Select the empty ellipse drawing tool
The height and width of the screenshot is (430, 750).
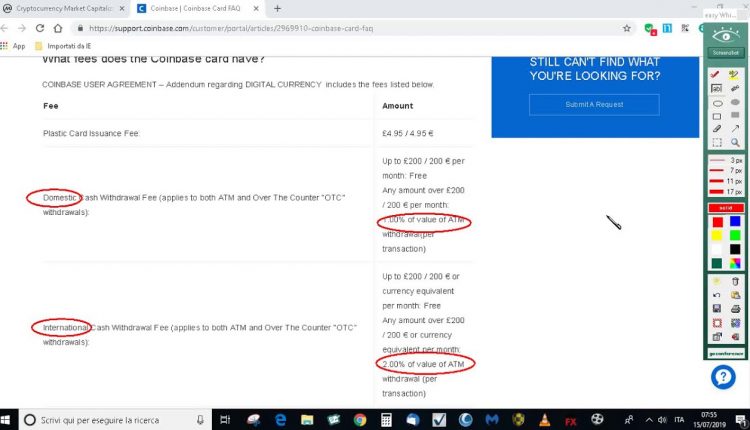click(717, 103)
